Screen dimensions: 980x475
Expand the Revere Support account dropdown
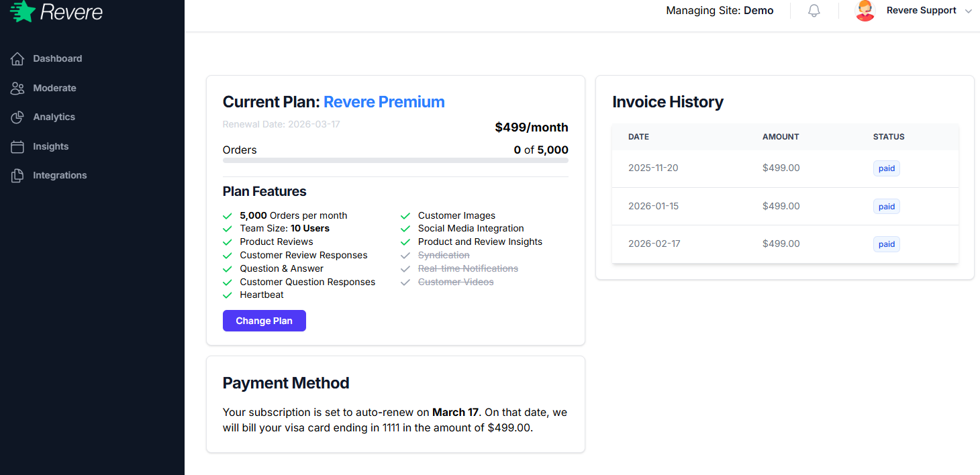969,11
